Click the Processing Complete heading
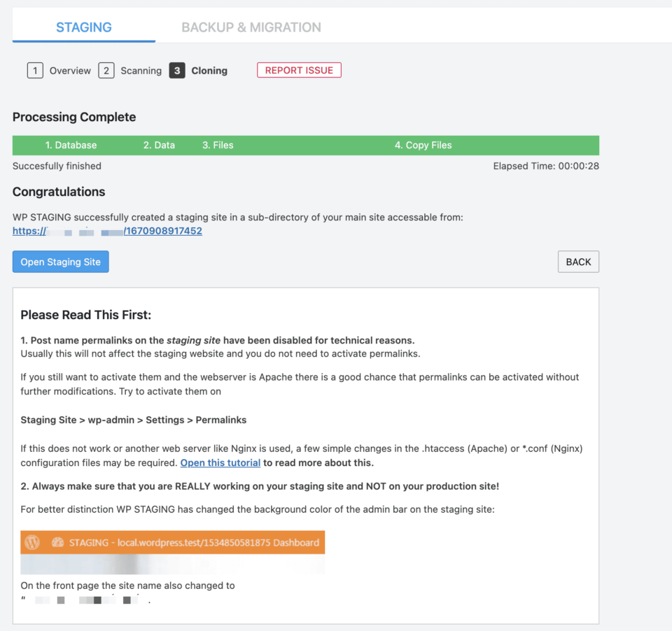This screenshot has width=672, height=631. (74, 117)
